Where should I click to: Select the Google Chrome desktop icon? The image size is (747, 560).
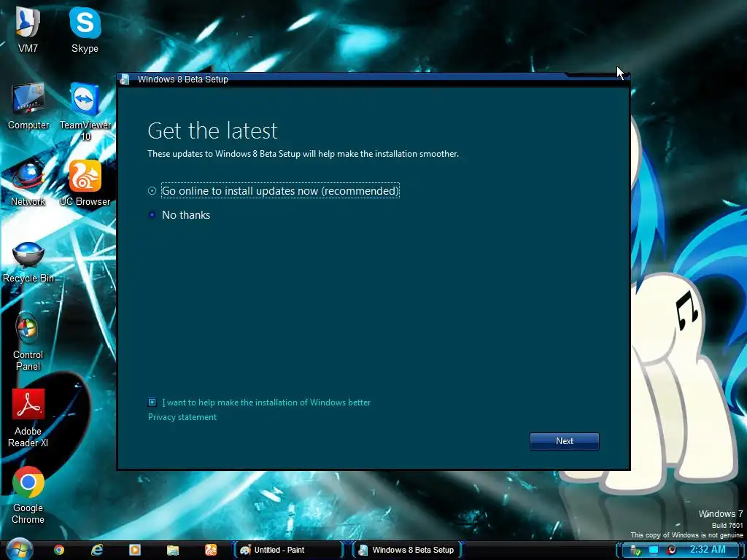(x=28, y=495)
